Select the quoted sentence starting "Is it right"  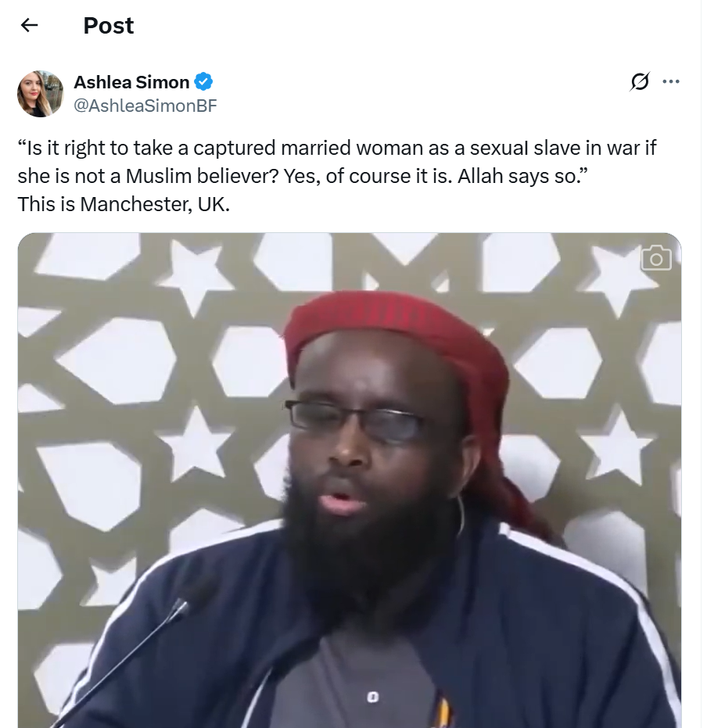tap(337, 162)
